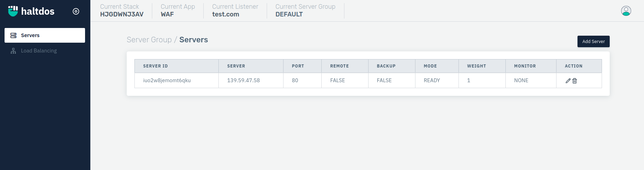The width and height of the screenshot is (644, 170).
Task: Click the haltdos shield logo
Action: pyautogui.click(x=13, y=11)
